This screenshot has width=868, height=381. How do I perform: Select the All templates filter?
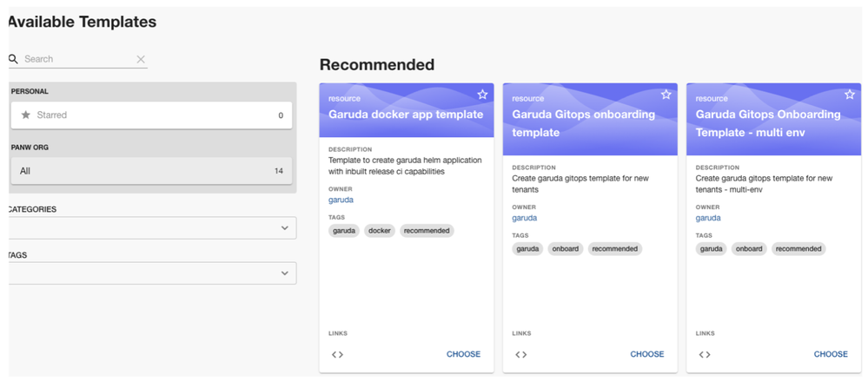(x=151, y=171)
